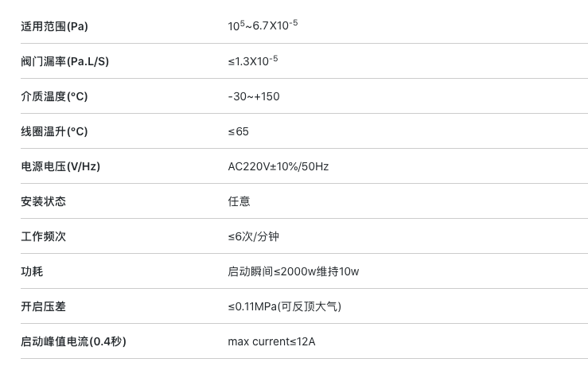Select the AC220V±10%/50Hz value
This screenshot has height=374, width=588.
278,166
